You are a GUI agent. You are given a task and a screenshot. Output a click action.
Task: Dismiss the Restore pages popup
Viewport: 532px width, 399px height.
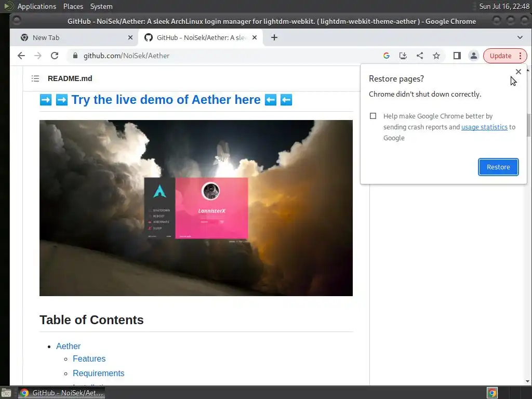(x=518, y=72)
